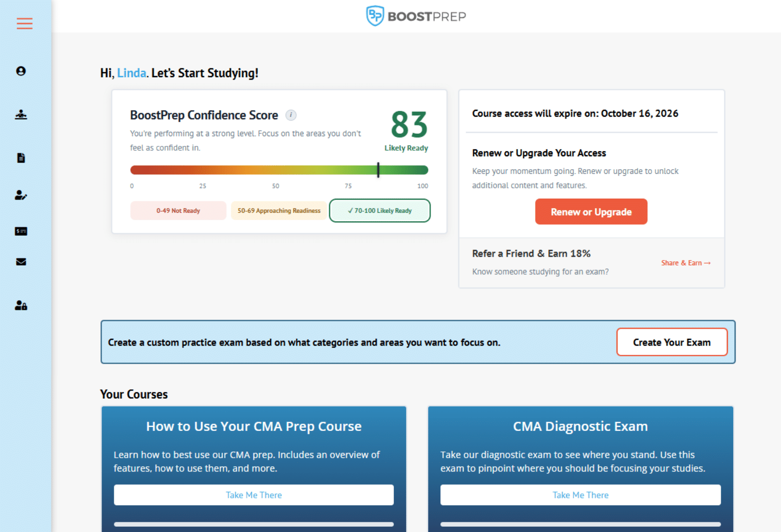Click Take Me There under How to Use course
The image size is (781, 532).
[x=254, y=495]
